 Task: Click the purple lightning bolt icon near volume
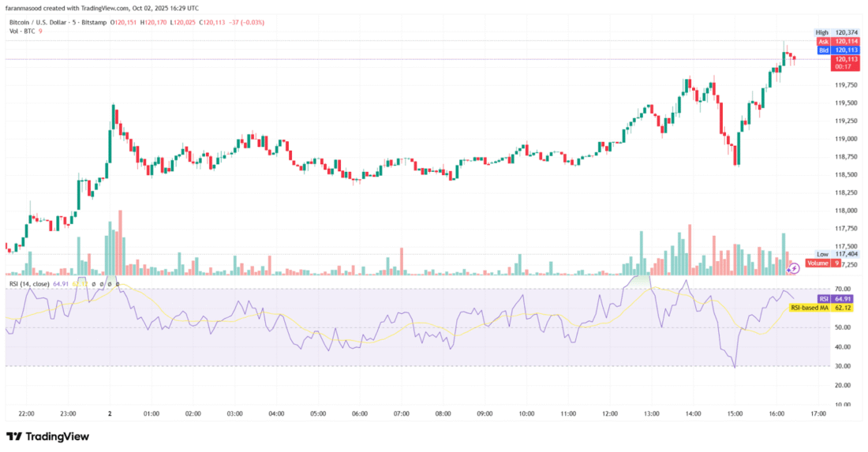[795, 268]
